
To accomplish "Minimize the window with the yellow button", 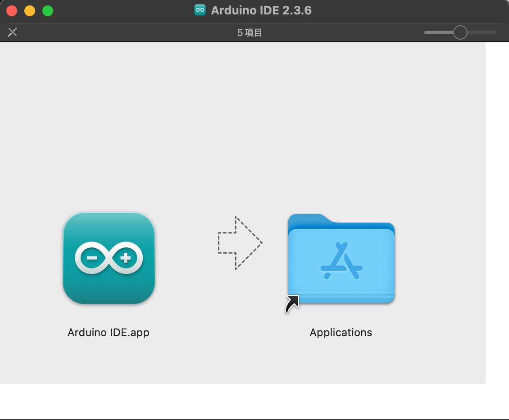I will click(30, 11).
